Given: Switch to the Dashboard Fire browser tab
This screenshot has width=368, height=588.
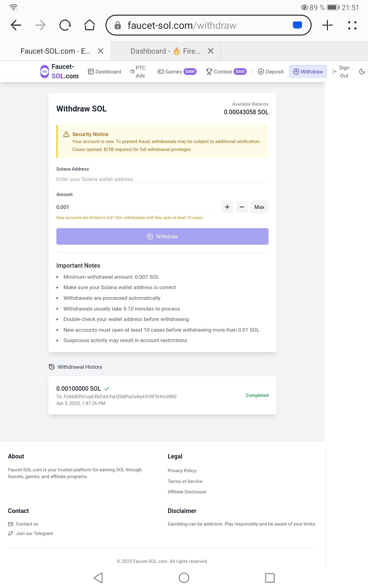Looking at the screenshot, I should [x=165, y=51].
